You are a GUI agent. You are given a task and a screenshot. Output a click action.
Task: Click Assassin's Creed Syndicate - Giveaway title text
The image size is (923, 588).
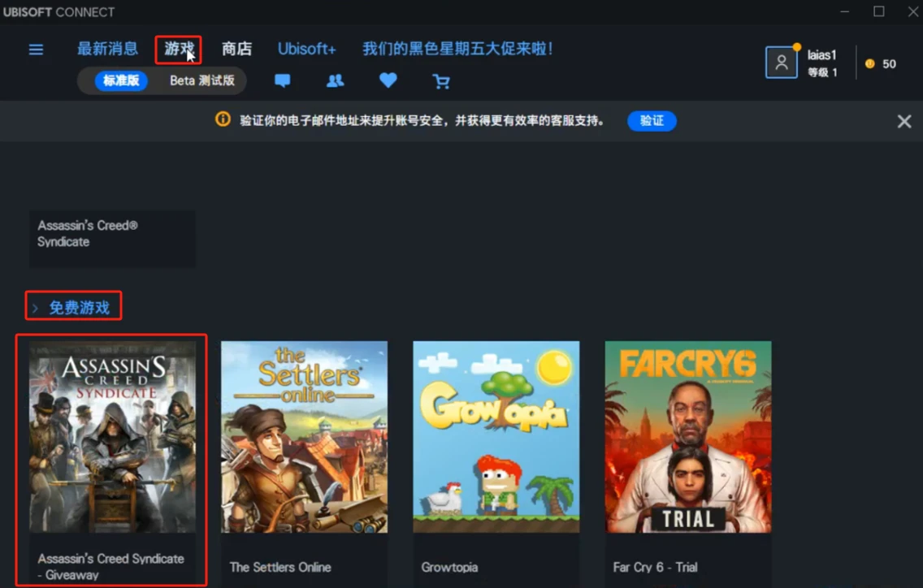click(110, 566)
